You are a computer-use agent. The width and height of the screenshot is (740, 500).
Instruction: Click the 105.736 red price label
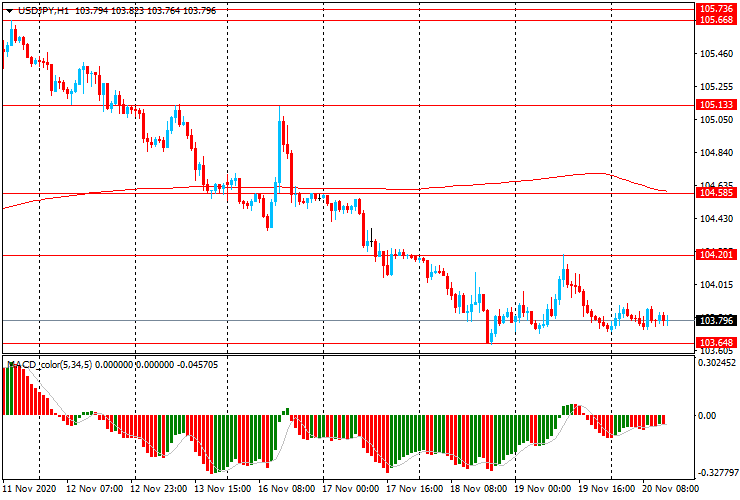pos(716,9)
